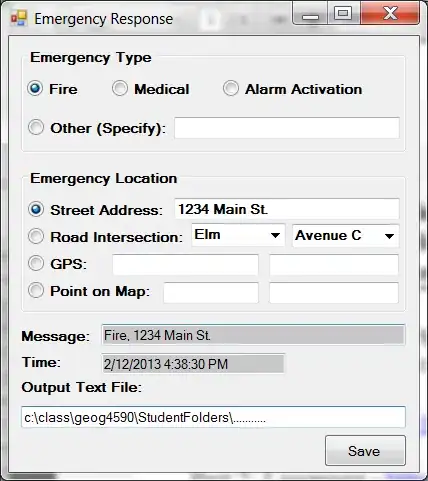The width and height of the screenshot is (428, 481).
Task: Click the Other (Specify) text box
Action: click(287, 128)
